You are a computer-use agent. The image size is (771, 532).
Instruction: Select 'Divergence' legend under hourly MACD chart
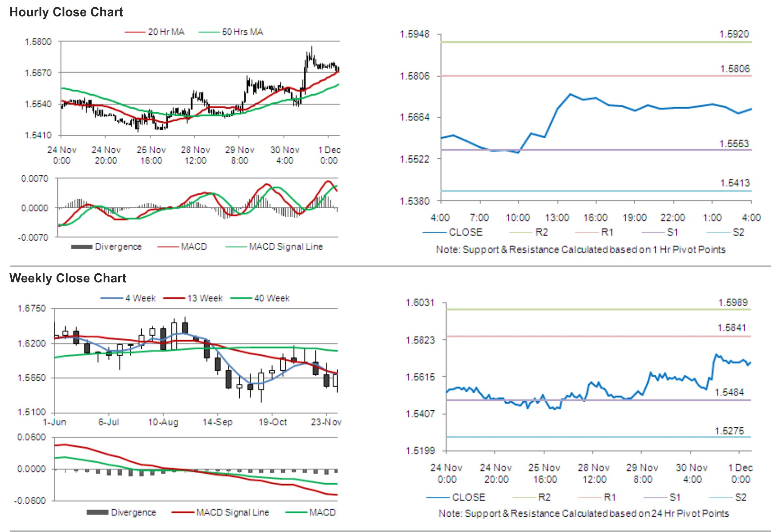click(x=106, y=247)
